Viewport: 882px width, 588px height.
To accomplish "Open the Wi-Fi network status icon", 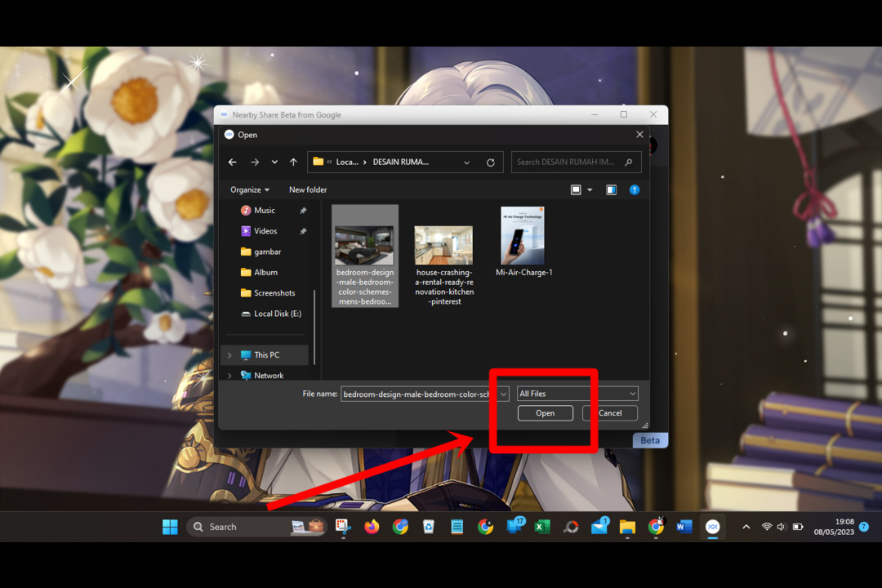I will [x=767, y=528].
